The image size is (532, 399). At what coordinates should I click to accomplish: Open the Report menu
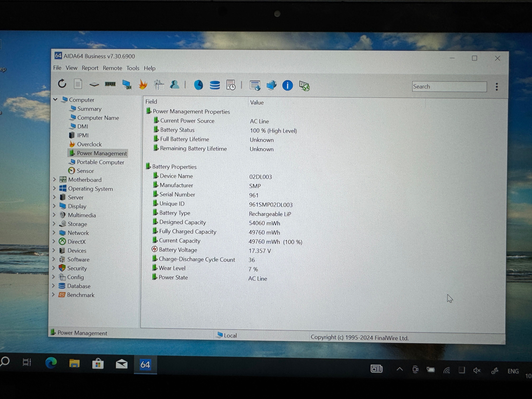click(x=90, y=68)
